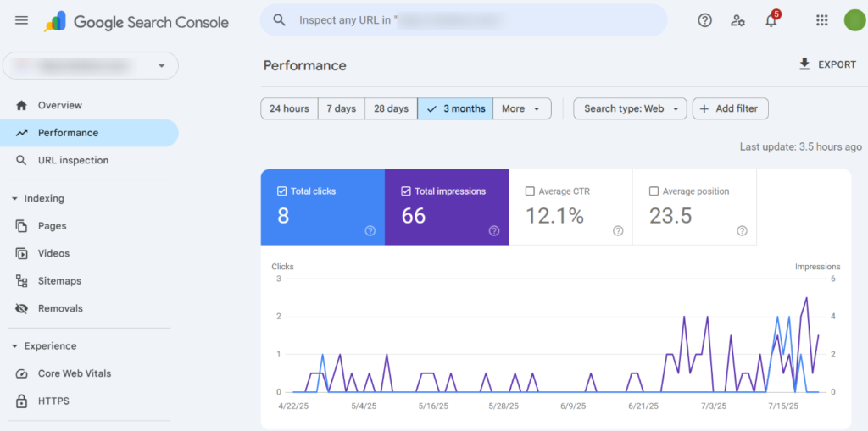Click the Overview home icon
868x431 pixels.
click(x=21, y=105)
